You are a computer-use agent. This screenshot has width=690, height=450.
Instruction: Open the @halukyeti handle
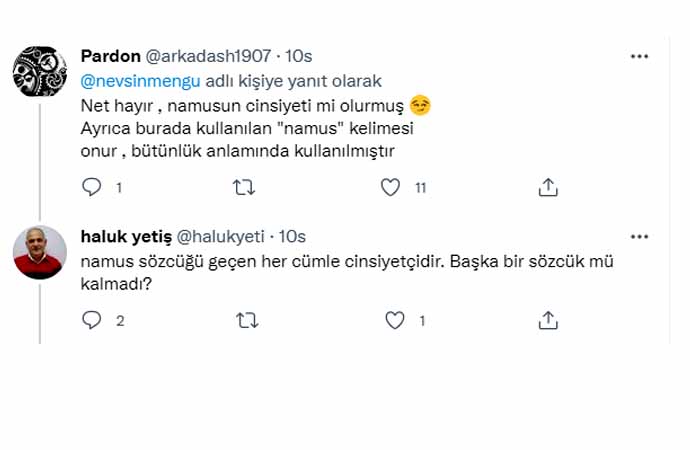tap(220, 237)
